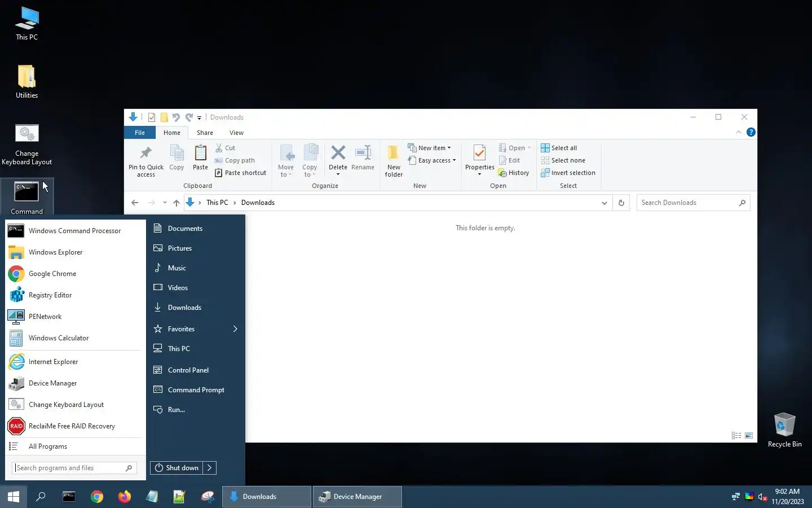Screen dimensions: 812x508
Task: Open recent locations dropdown arrow
Action: point(165,203)
